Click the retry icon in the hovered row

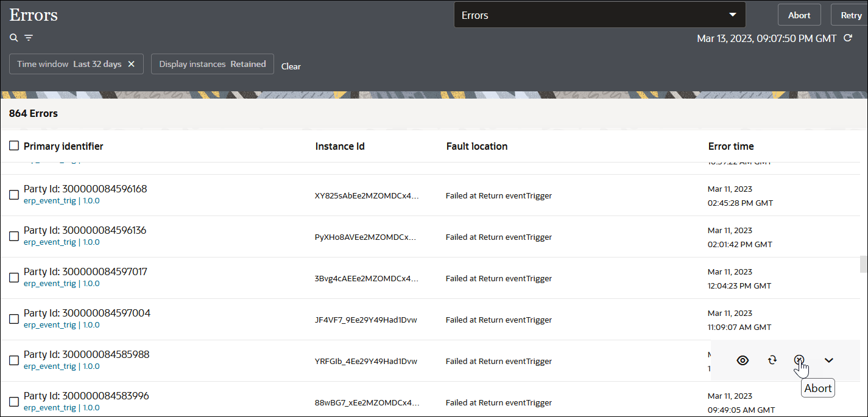772,360
